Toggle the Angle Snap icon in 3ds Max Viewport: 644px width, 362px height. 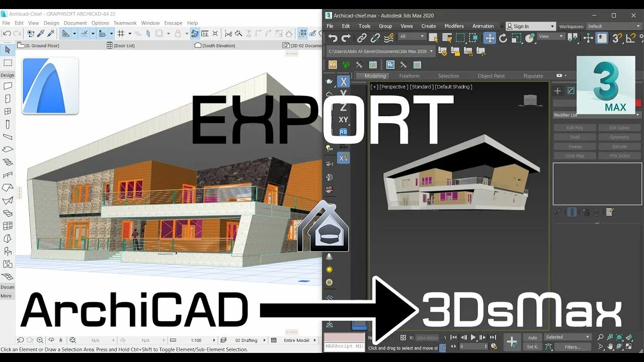coord(631,38)
